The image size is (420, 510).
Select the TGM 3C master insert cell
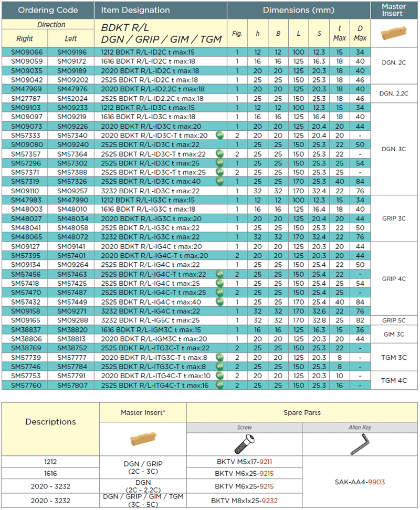click(394, 358)
